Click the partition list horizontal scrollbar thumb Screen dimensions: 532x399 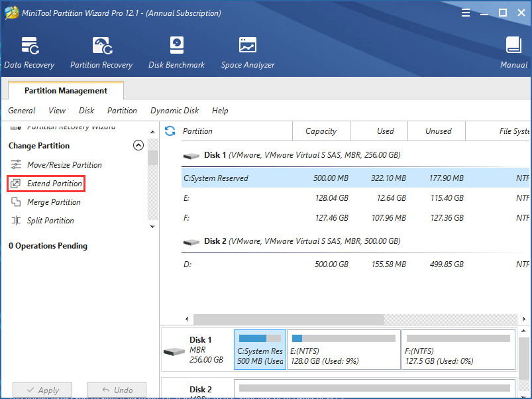289,319
